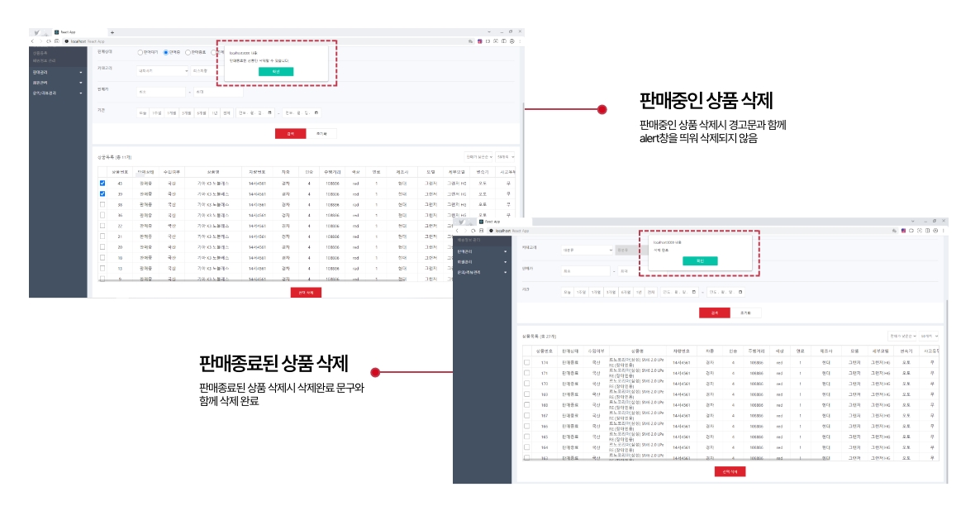Confirm the cannot-delete alert with 확인
The width and height of the screenshot is (980, 530).
[276, 71]
